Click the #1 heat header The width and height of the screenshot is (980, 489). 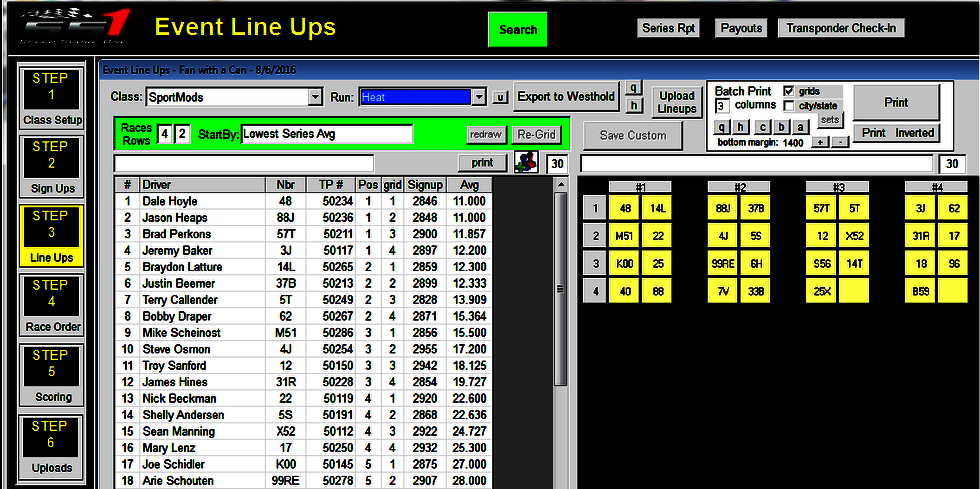tap(640, 186)
